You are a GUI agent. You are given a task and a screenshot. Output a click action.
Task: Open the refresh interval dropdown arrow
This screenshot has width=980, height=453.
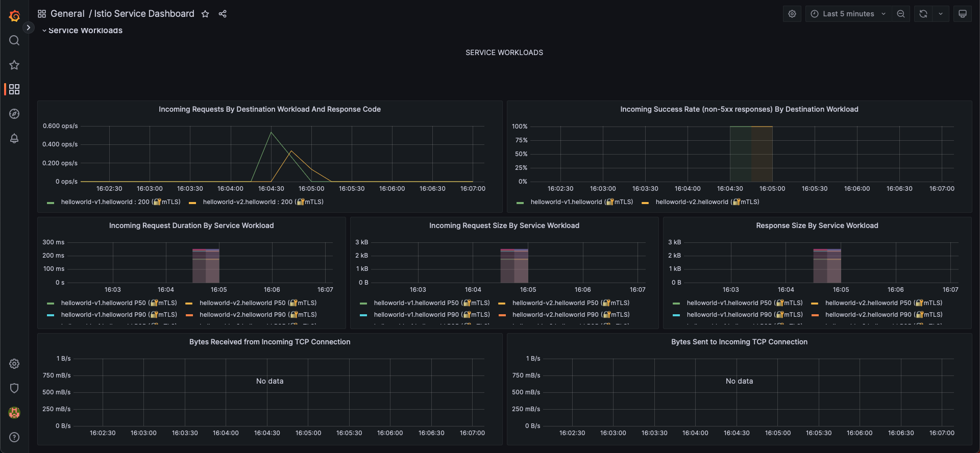(x=941, y=14)
